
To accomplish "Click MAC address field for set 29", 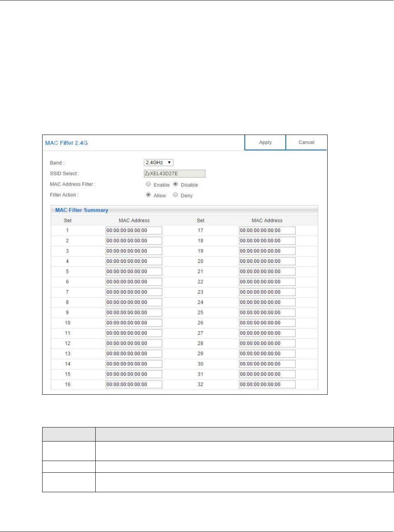I will (x=267, y=353).
